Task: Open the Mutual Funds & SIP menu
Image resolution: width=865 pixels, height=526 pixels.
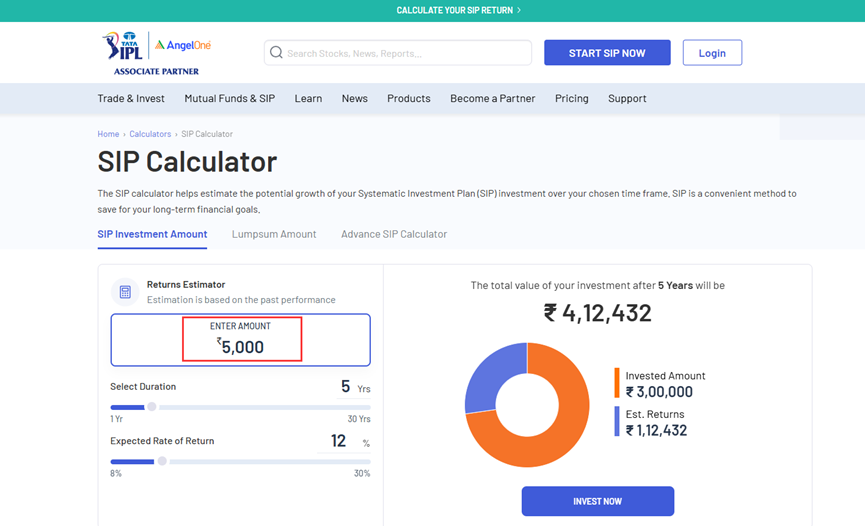Action: point(229,98)
